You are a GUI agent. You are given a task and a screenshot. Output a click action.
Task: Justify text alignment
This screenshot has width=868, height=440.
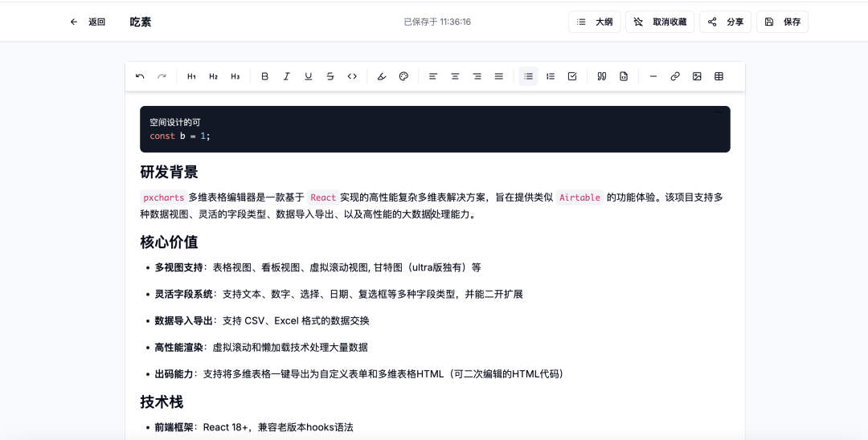[x=499, y=76]
